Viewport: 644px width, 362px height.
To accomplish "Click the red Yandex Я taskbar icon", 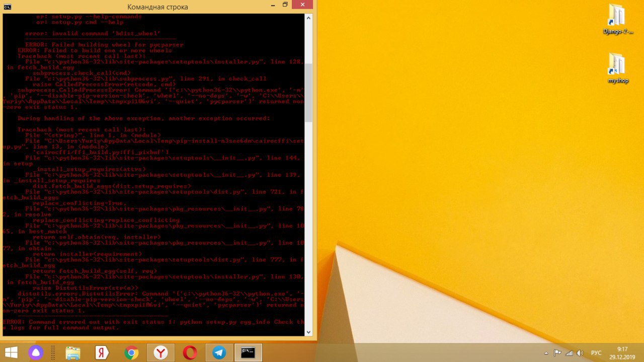I will 102,353.
